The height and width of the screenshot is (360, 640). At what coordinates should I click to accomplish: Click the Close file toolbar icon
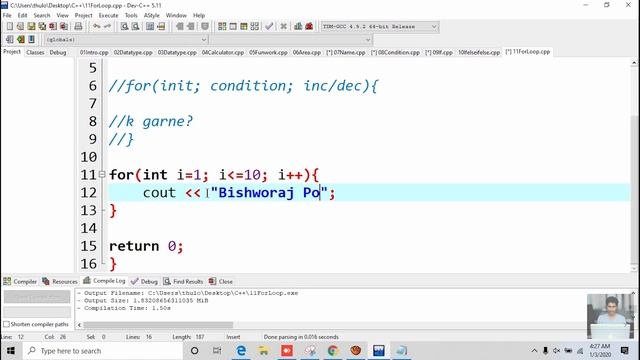[53, 27]
